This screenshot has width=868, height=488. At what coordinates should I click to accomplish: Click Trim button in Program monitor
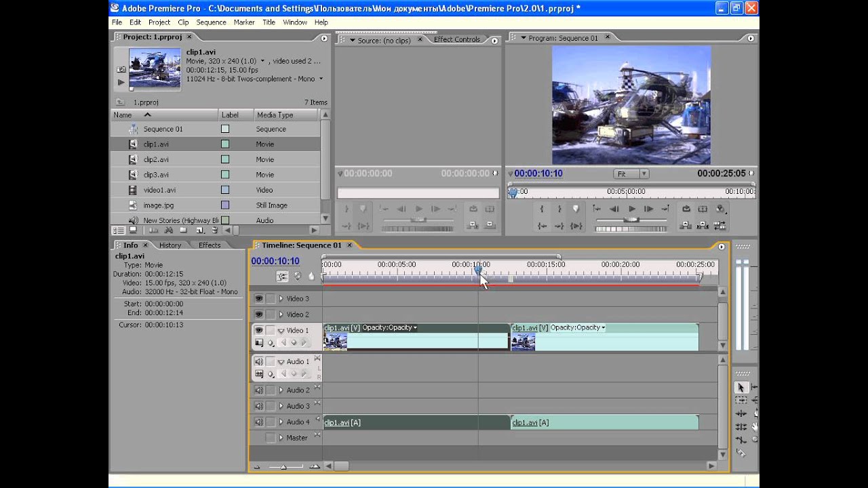point(720,226)
